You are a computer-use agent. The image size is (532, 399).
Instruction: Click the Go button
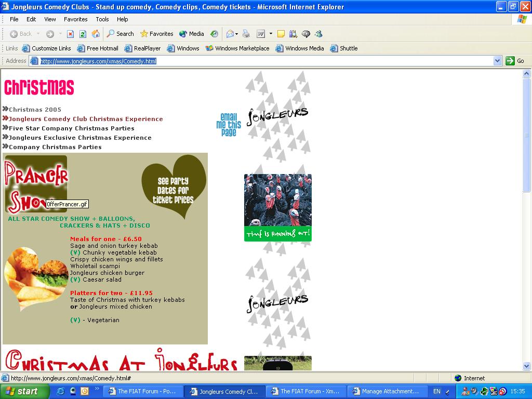[x=515, y=61]
